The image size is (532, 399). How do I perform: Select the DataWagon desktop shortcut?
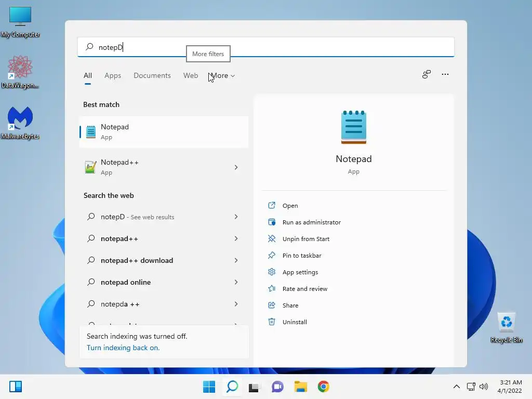tap(20, 72)
